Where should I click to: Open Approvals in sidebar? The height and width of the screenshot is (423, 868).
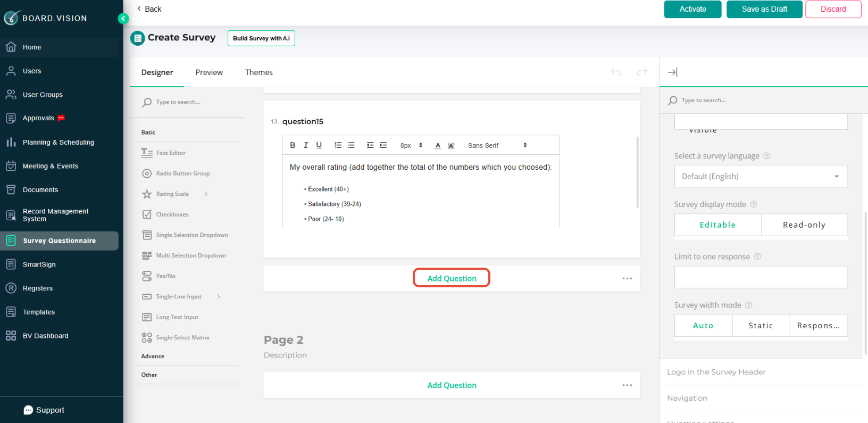coord(59,118)
